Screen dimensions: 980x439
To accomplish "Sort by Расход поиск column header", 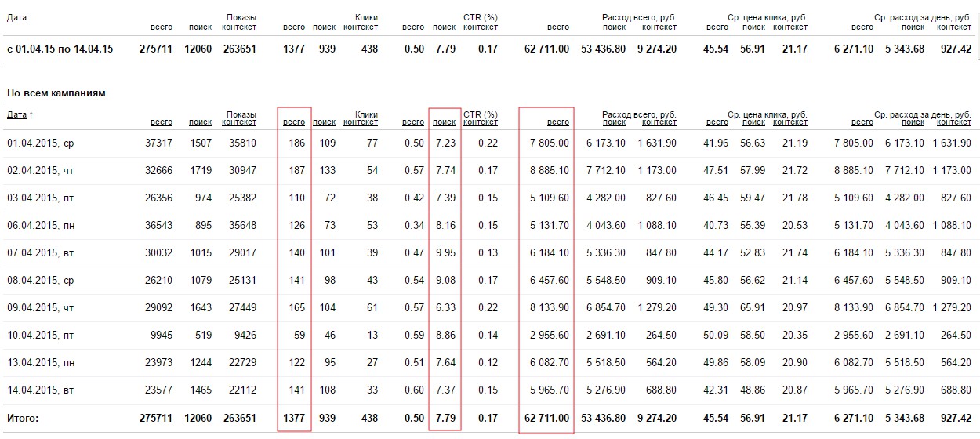I will click(614, 122).
